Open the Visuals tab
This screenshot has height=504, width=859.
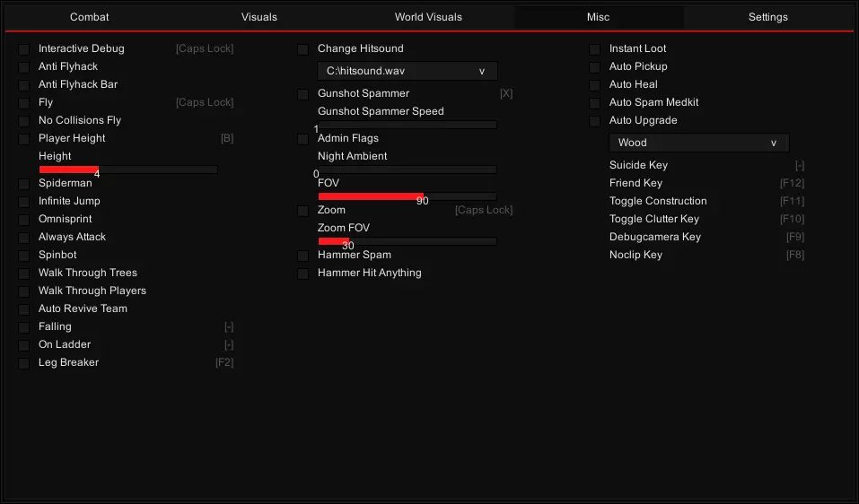(259, 17)
